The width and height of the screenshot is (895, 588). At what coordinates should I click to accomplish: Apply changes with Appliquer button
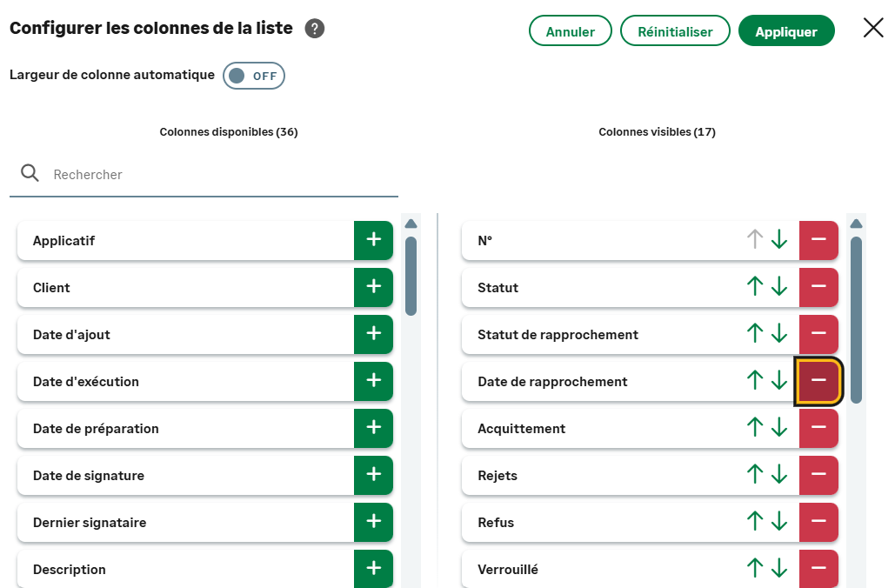(x=785, y=31)
